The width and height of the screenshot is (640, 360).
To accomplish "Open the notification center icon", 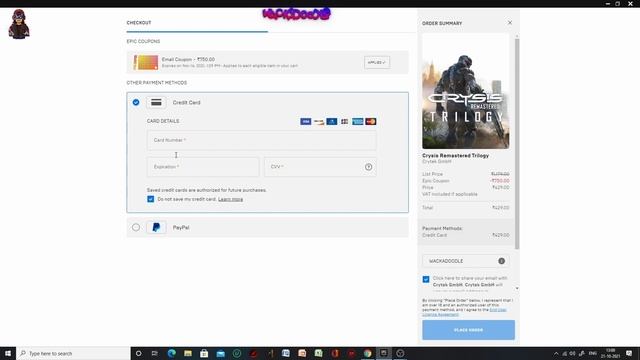I will pyautogui.click(x=629, y=353).
